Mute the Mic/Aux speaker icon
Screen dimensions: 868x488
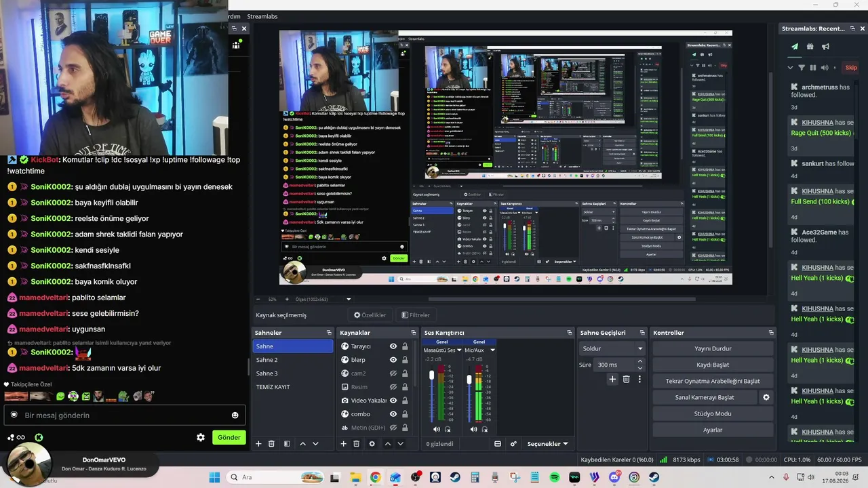click(x=474, y=429)
